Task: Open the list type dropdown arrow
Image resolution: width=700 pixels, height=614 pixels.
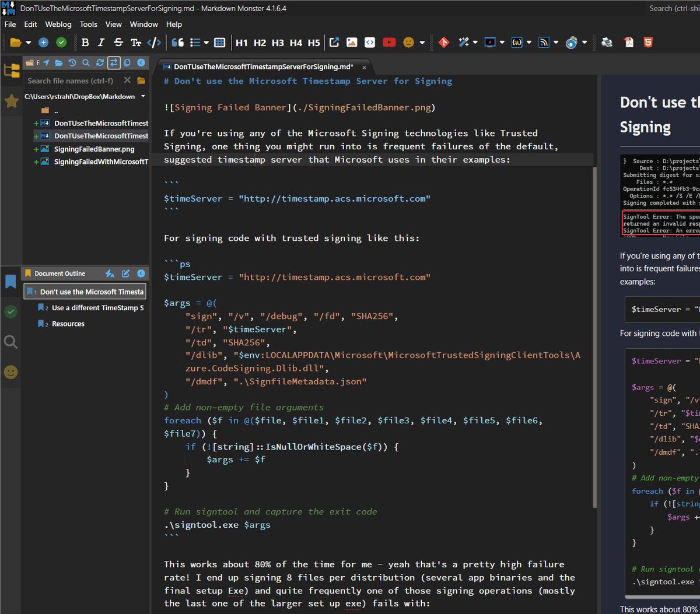Action: 206,43
